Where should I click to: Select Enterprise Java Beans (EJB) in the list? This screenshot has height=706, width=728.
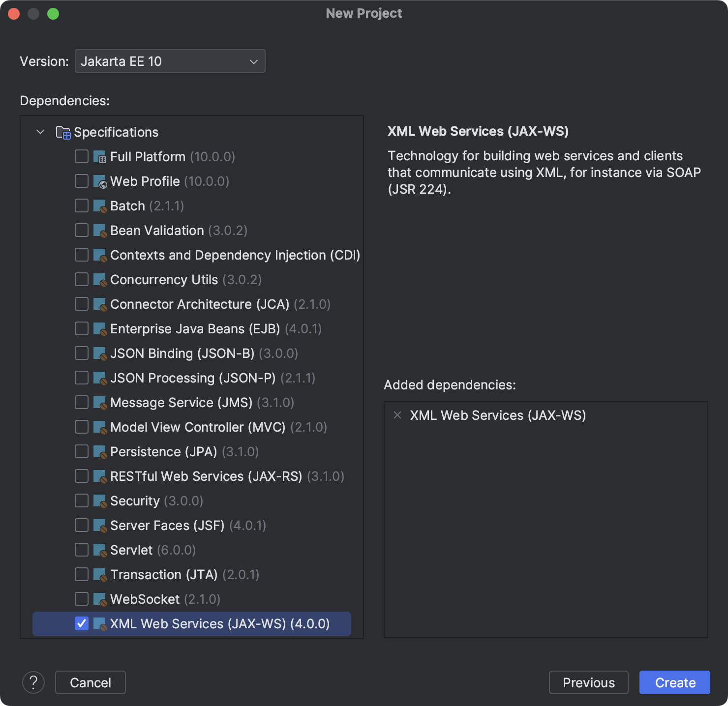[x=195, y=328]
